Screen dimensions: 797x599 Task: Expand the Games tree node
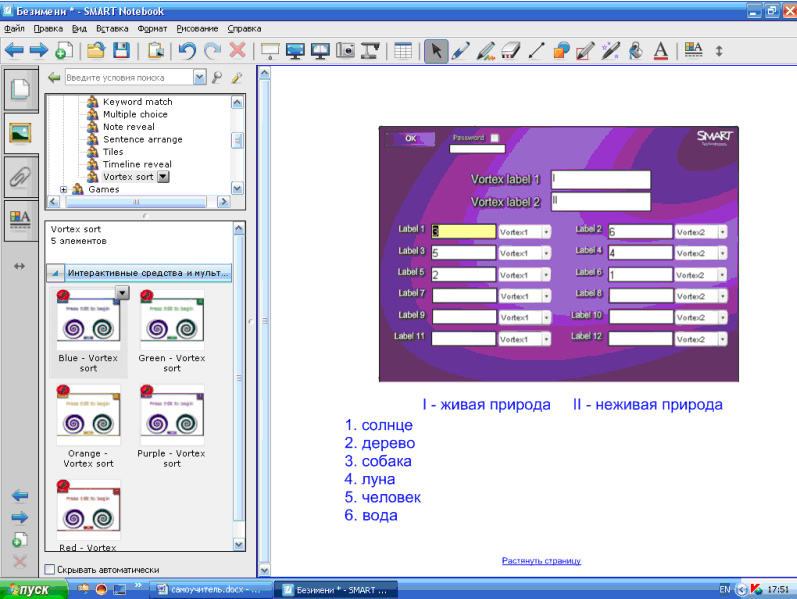click(x=65, y=189)
